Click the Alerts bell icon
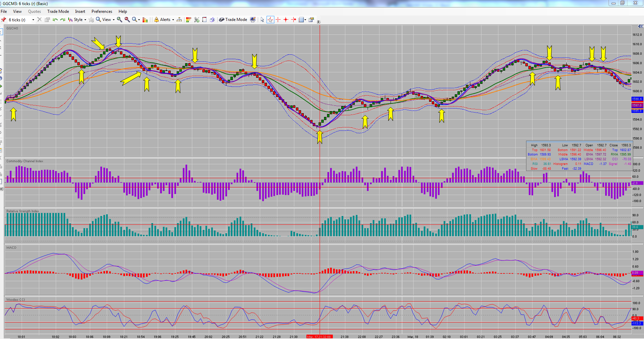This screenshot has height=339, width=644. tap(156, 20)
